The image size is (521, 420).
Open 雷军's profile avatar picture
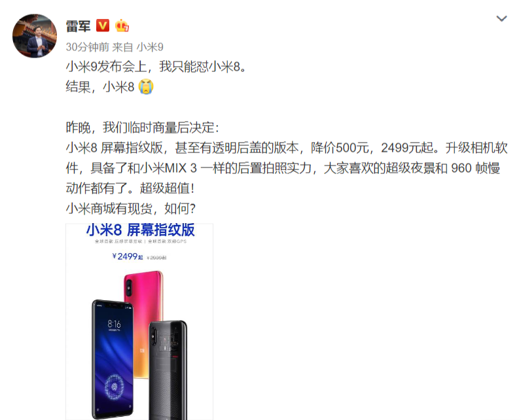(35, 36)
